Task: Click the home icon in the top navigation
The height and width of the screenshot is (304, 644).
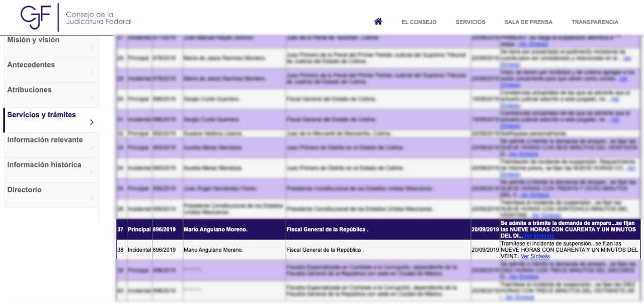Action: coord(378,22)
